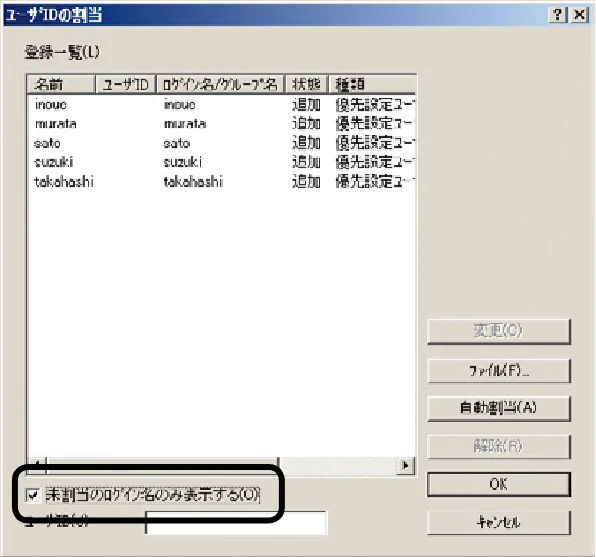Focus the ユーザID input field
The height and width of the screenshot is (557, 596).
pos(236,523)
